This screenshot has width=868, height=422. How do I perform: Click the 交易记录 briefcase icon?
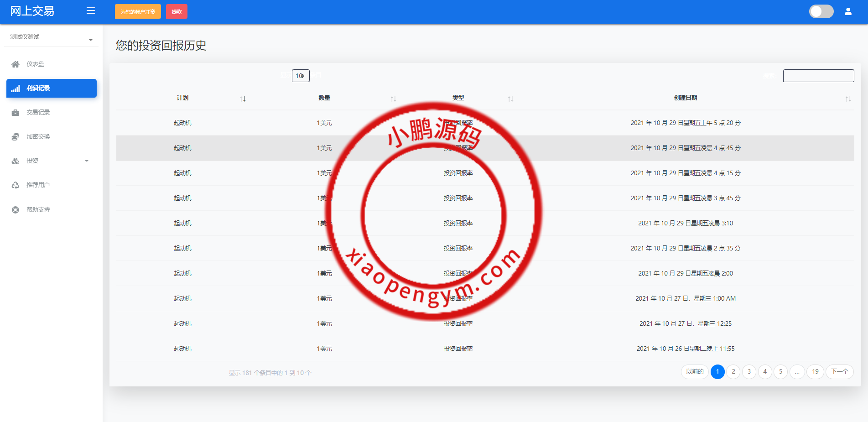pyautogui.click(x=16, y=113)
